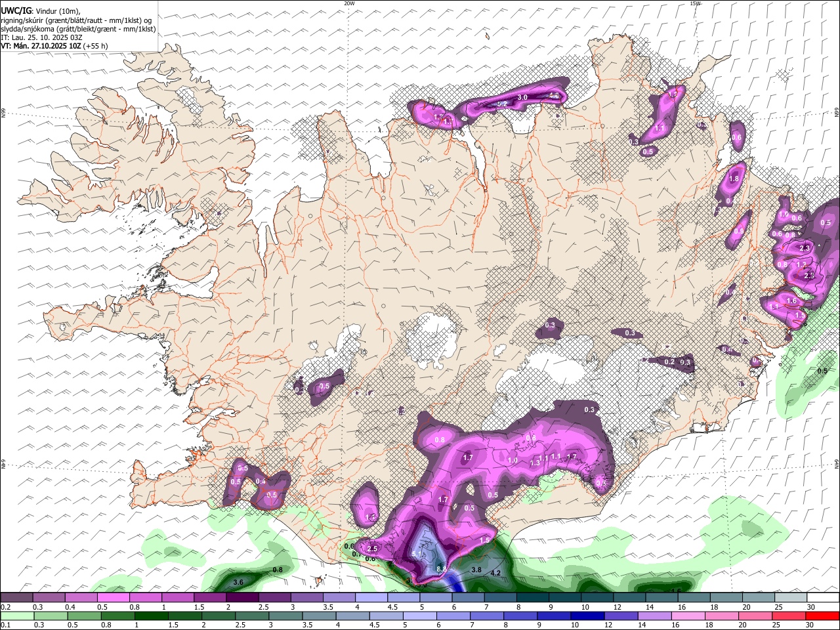Click the 8.8 precipitation value in the south
Screen dimensions: 840x630
441,569
